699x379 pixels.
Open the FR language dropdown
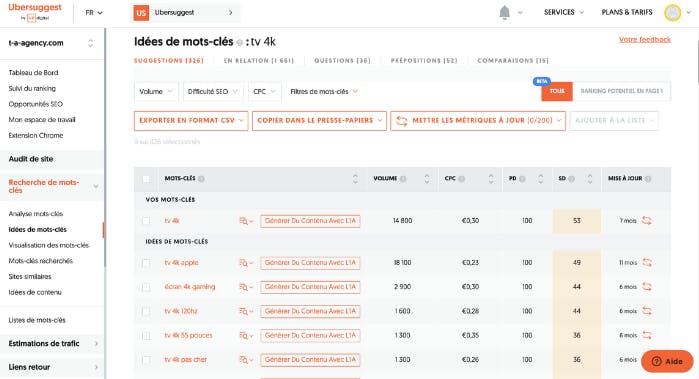94,12
